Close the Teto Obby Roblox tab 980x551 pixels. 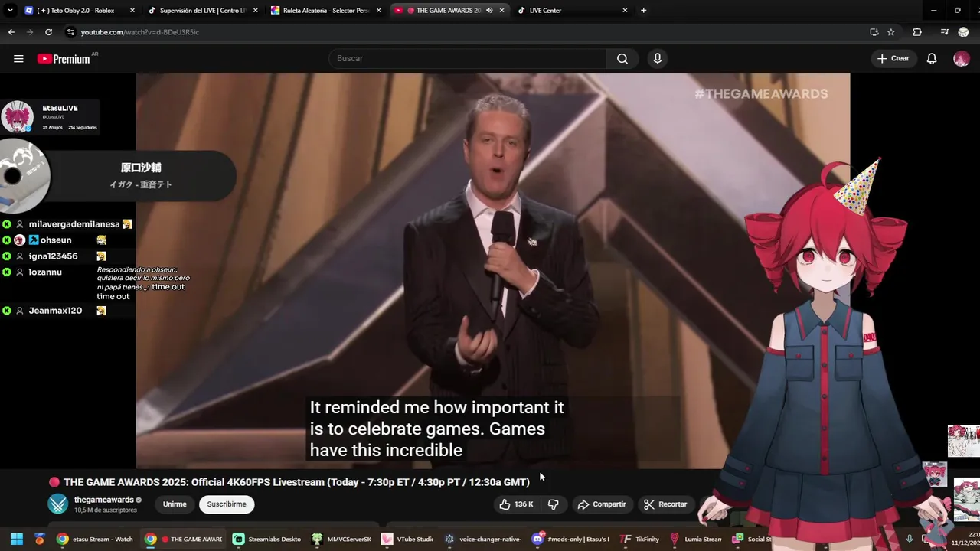point(132,11)
